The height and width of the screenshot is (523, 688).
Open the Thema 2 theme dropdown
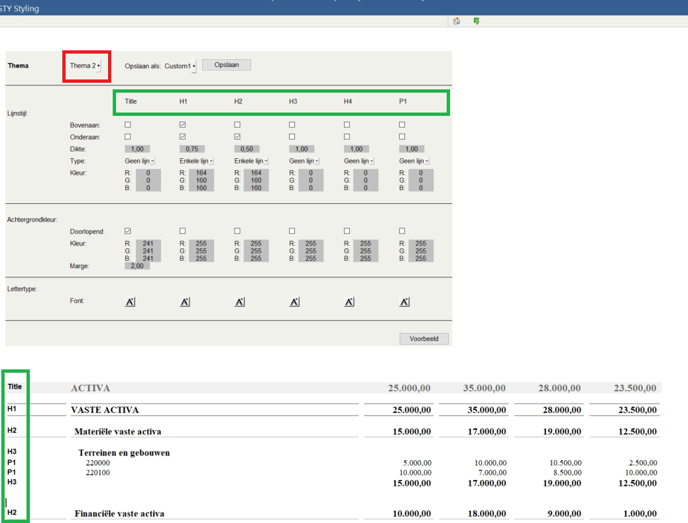[85, 66]
